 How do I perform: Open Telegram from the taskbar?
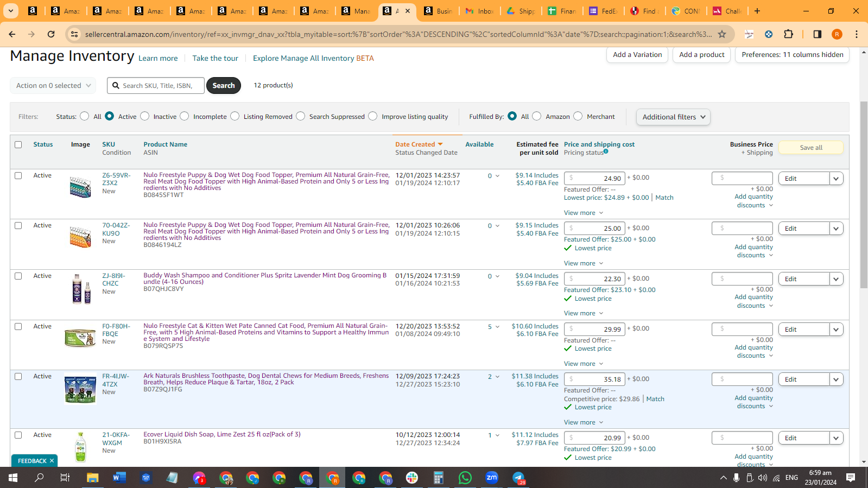coord(518,478)
